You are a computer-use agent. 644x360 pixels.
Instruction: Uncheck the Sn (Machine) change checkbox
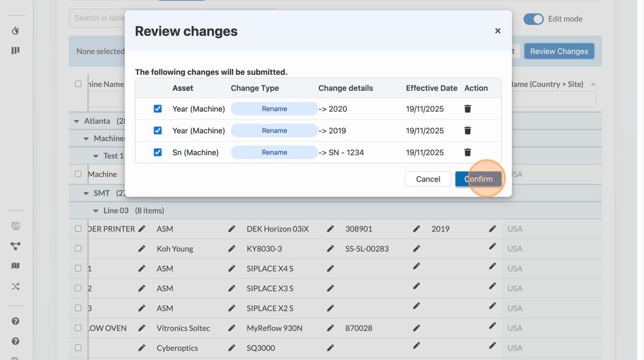tap(158, 153)
